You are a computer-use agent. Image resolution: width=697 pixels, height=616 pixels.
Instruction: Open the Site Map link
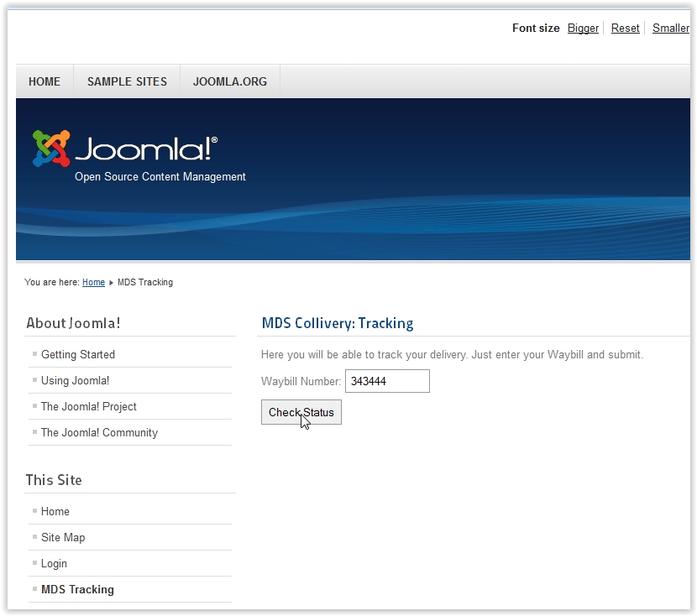(63, 537)
